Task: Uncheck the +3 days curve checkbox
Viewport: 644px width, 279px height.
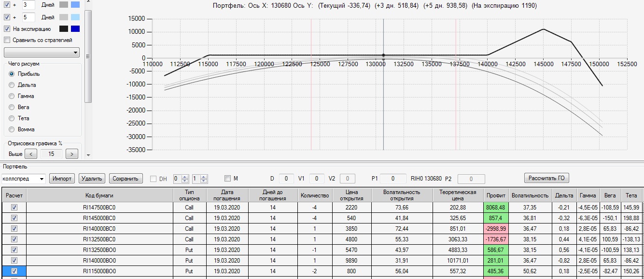Action: pyautogui.click(x=7, y=5)
